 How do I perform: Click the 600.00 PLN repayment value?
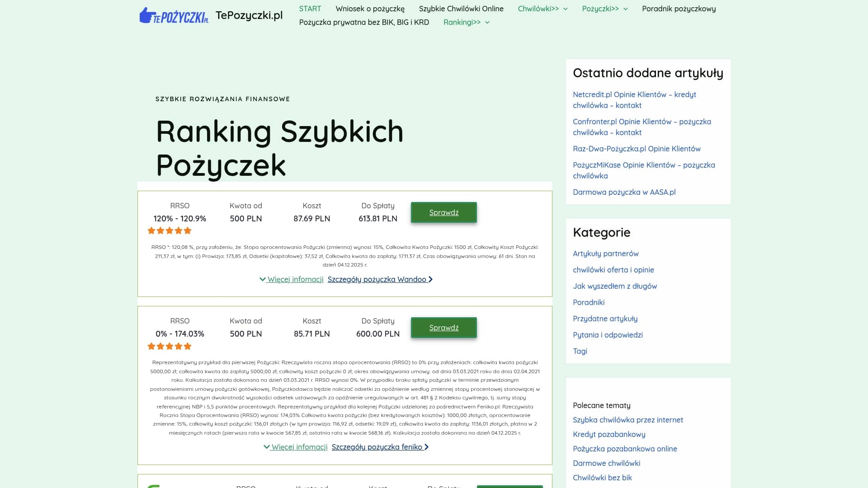click(377, 334)
